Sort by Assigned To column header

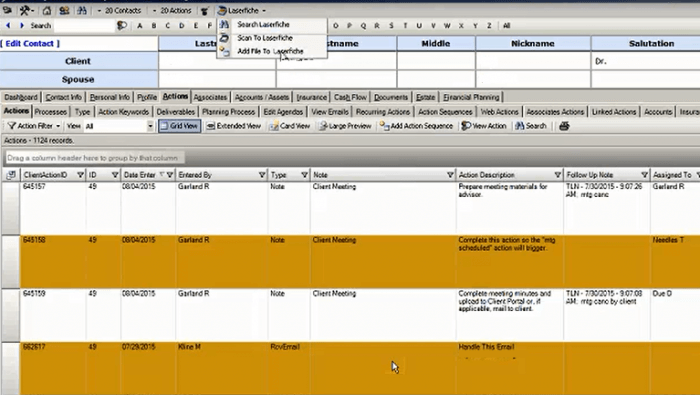672,175
